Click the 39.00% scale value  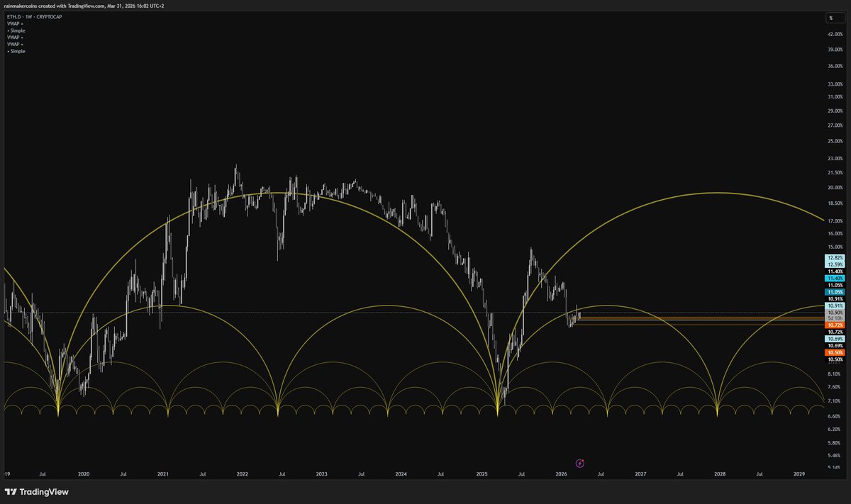(x=835, y=50)
